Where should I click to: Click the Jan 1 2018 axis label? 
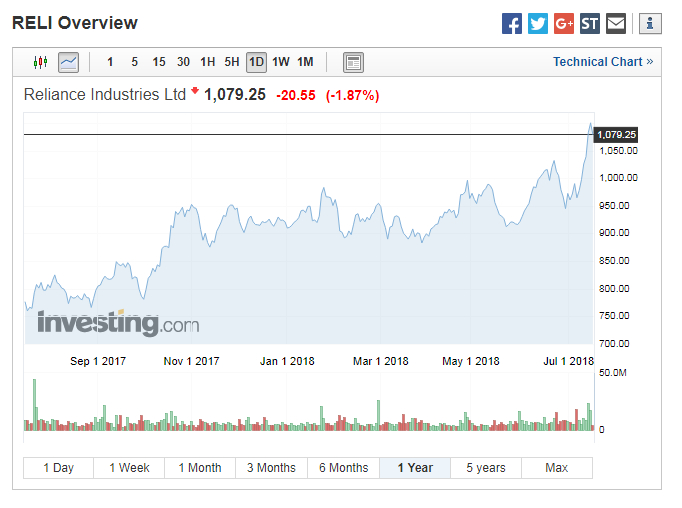287,361
